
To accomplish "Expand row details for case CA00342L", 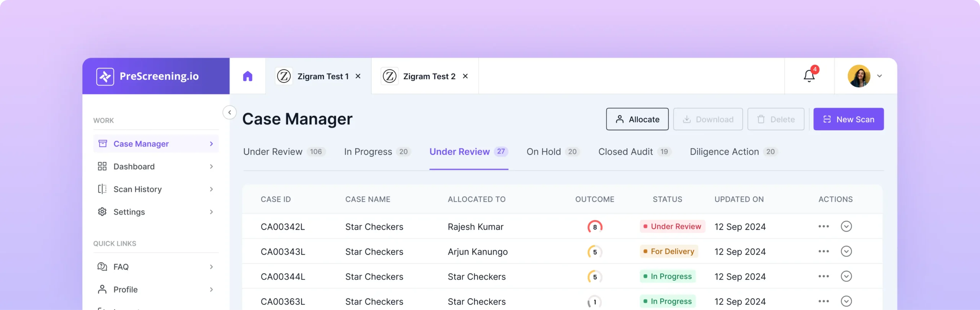I will [x=846, y=226].
